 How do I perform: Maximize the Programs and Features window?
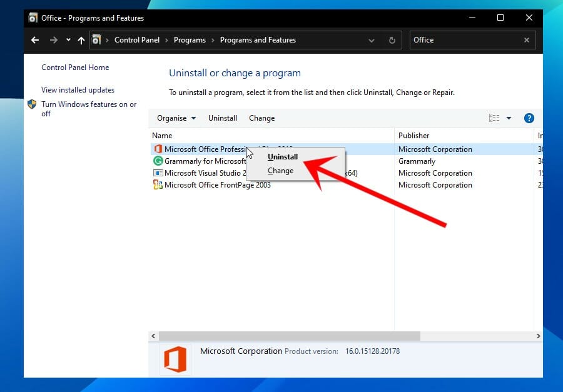pyautogui.click(x=500, y=18)
